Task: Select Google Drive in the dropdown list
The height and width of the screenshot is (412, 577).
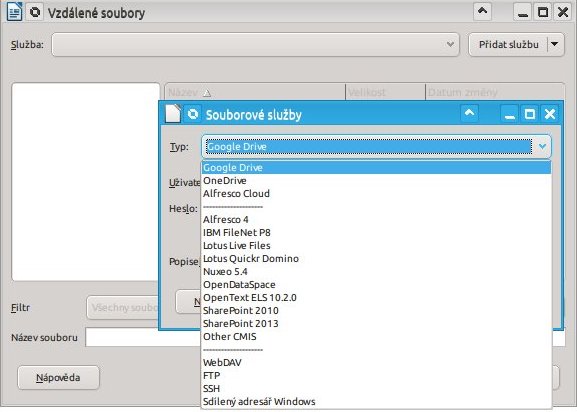Action: coord(376,168)
